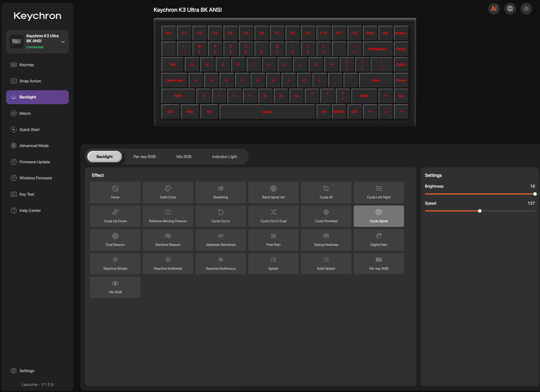The height and width of the screenshot is (392, 540).
Task: Open Settings at sidebar bottom
Action: pyautogui.click(x=37, y=371)
